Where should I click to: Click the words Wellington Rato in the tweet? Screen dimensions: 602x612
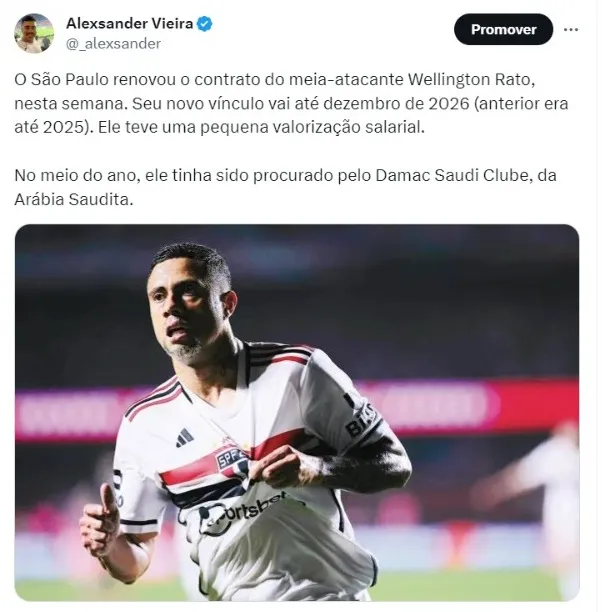point(469,80)
